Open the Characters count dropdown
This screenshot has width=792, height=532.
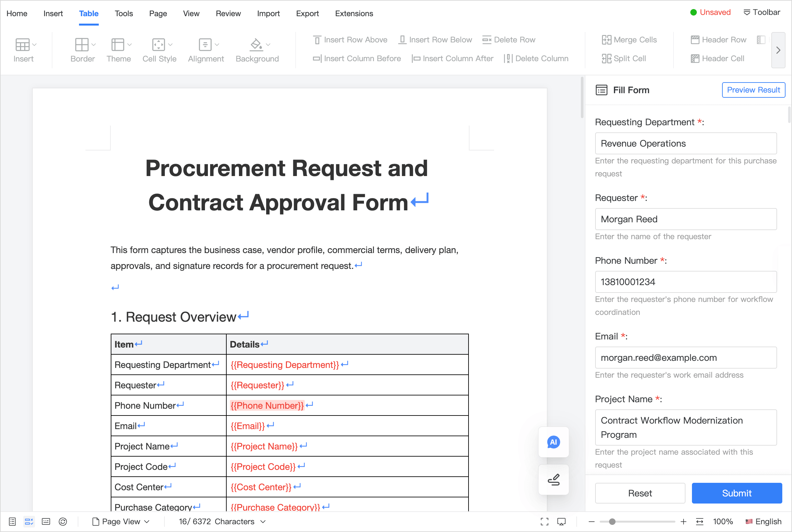222,521
